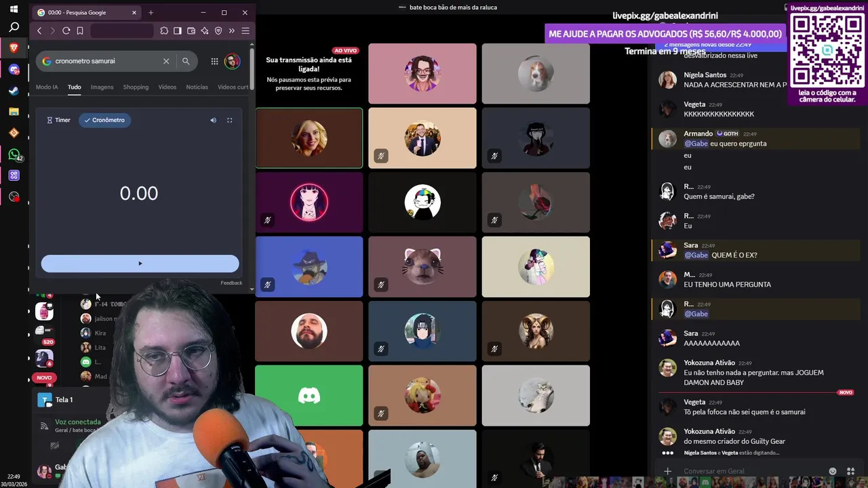868x488 pixels.
Task: Open the Windows Start menu
Action: (x=14, y=9)
